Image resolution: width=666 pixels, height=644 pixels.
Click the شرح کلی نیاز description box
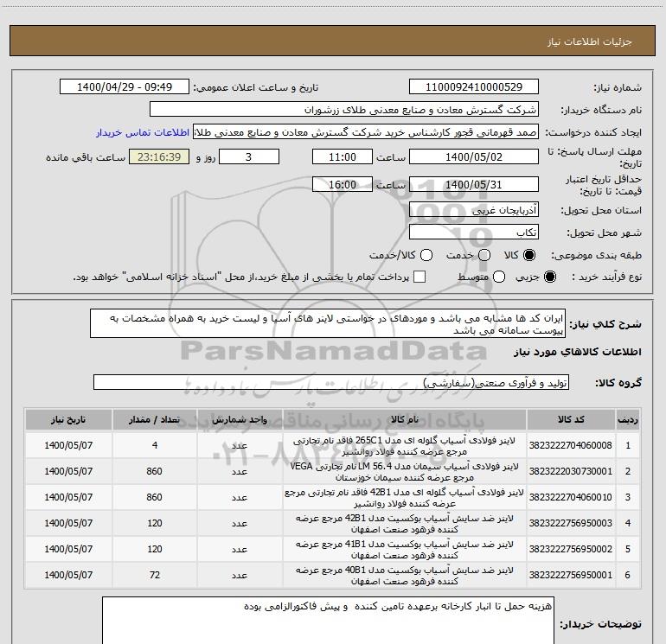click(x=328, y=324)
